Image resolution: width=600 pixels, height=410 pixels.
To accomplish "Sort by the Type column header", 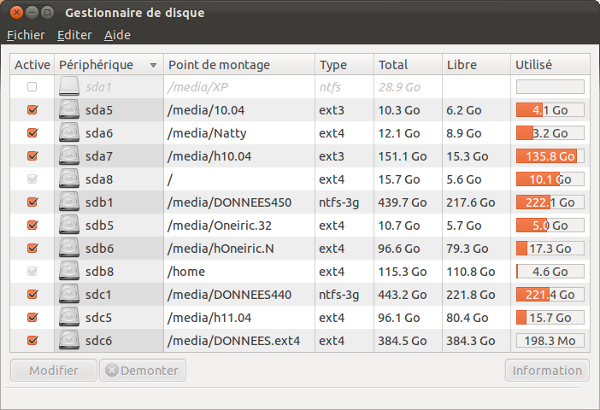I will [x=343, y=65].
